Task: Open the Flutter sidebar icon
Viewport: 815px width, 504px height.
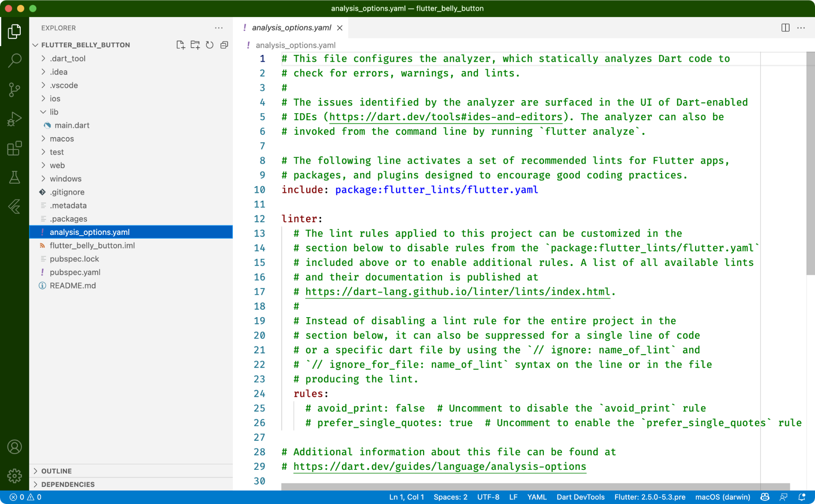Action: pos(15,207)
